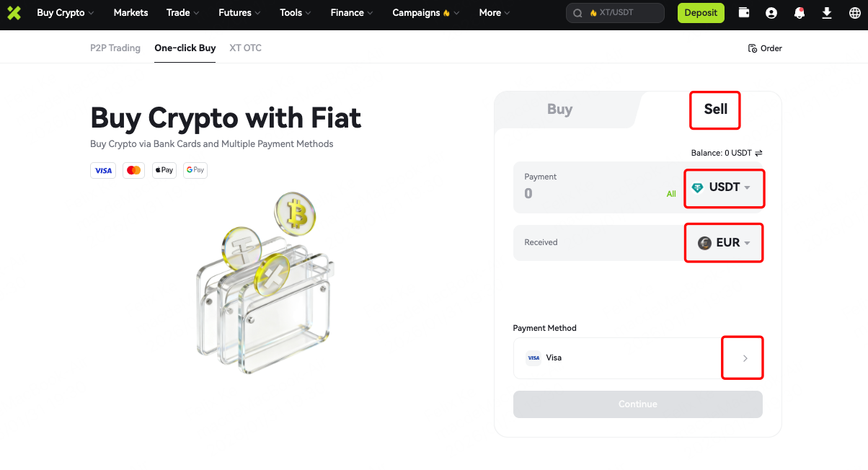Open the USDT currency dropdown
Viewport: 868px width, 470px height.
coord(724,187)
